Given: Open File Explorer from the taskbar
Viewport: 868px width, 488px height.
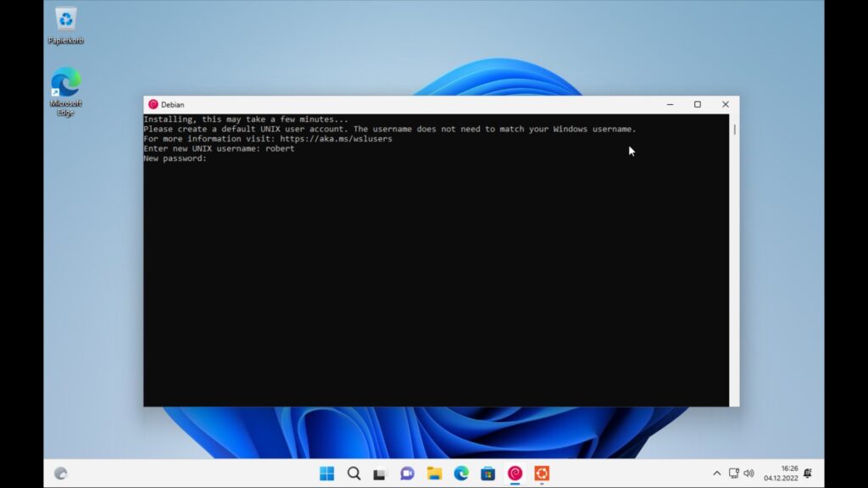Looking at the screenshot, I should pyautogui.click(x=434, y=474).
